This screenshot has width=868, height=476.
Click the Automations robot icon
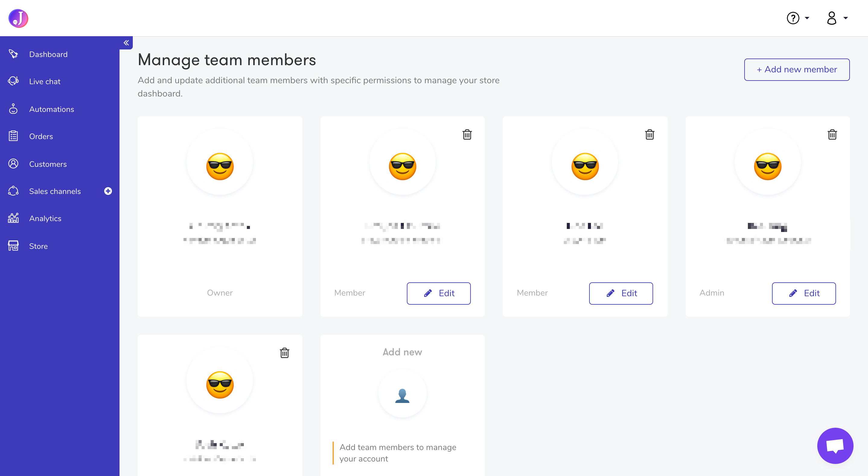click(x=13, y=109)
